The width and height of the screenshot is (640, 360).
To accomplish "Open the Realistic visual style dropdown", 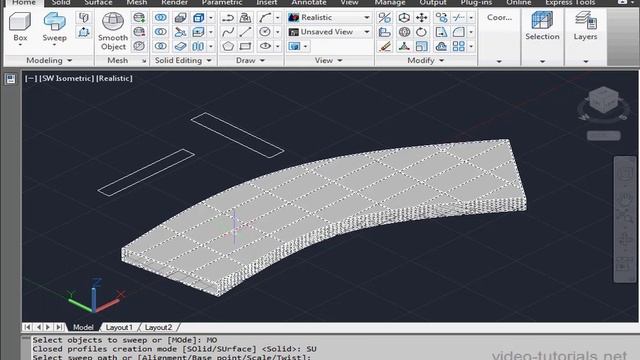I will point(329,18).
